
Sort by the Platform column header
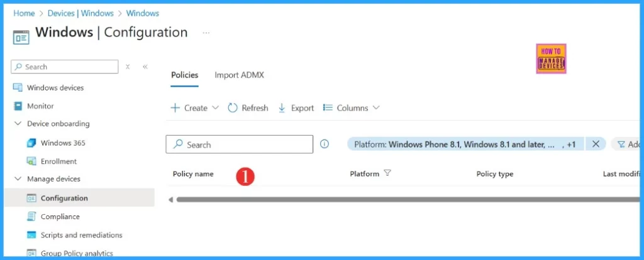tap(364, 174)
